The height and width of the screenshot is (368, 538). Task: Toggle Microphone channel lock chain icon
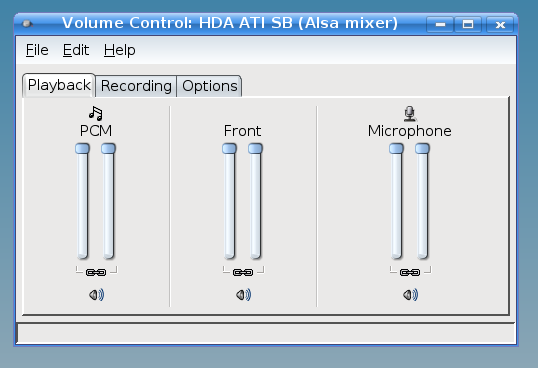[x=410, y=272]
